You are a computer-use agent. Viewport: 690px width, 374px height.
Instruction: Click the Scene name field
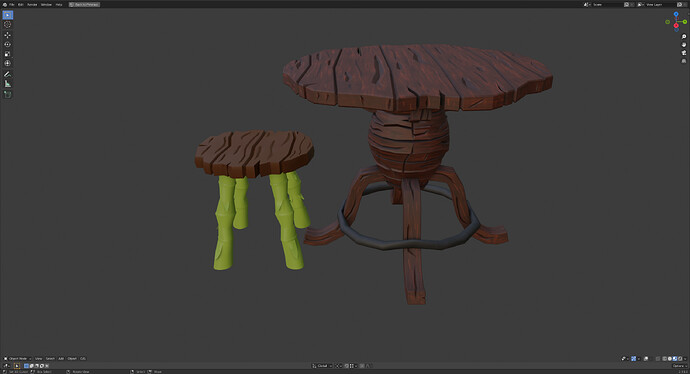pos(607,4)
